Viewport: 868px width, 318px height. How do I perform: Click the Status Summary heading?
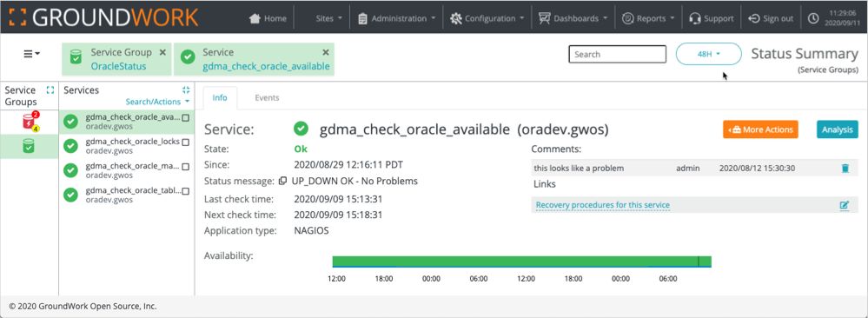(805, 54)
